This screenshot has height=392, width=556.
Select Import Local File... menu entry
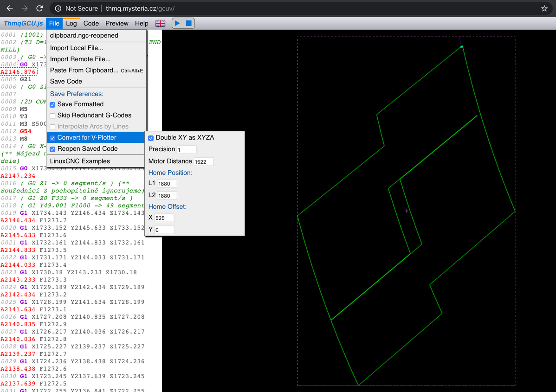[77, 48]
